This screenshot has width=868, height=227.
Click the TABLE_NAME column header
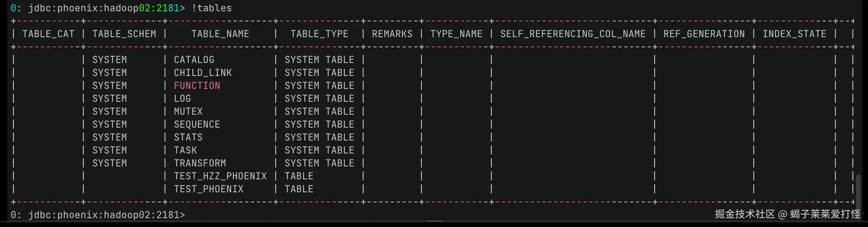220,34
